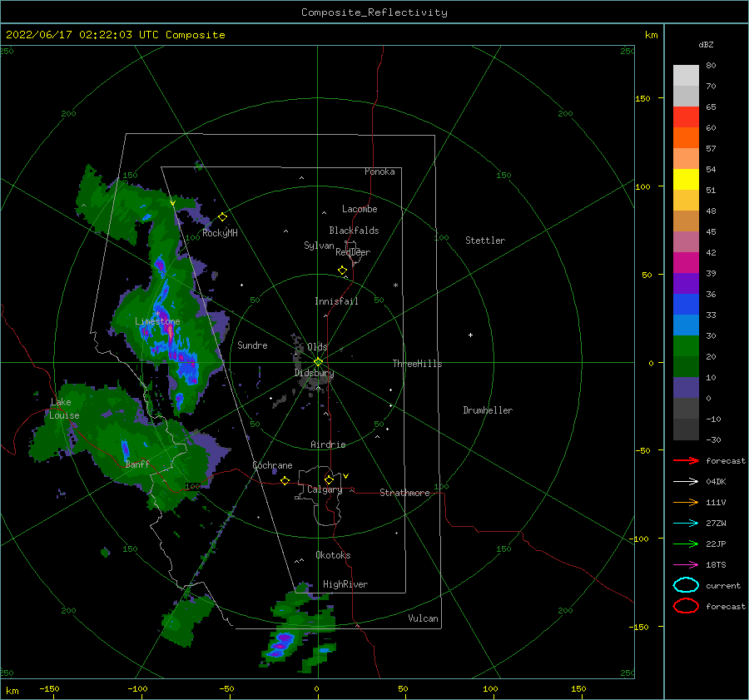Click the Calgary city label
749x700 pixels.
[325, 489]
